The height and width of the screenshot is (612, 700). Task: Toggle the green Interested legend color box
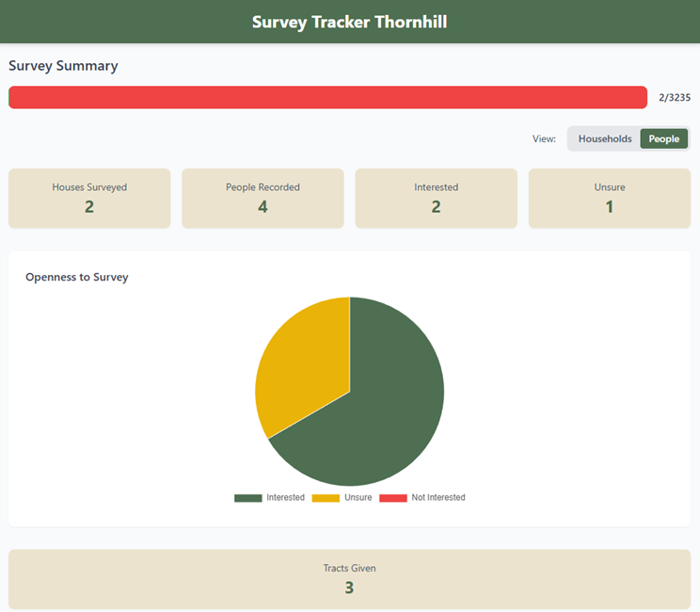(x=247, y=498)
